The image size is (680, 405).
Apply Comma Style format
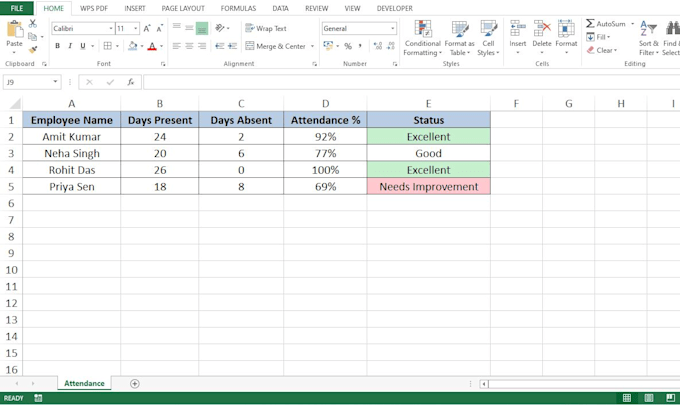point(360,46)
